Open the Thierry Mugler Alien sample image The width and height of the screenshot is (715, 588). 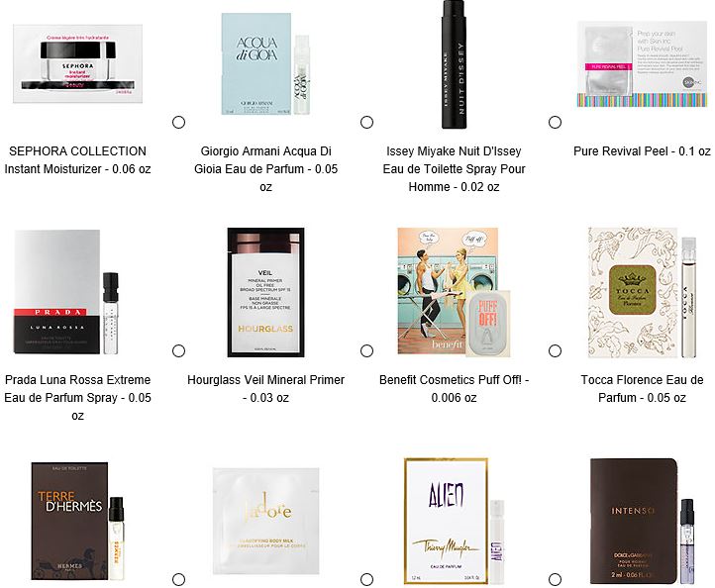(x=455, y=521)
